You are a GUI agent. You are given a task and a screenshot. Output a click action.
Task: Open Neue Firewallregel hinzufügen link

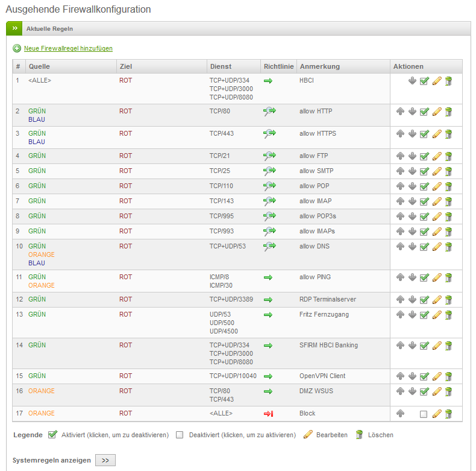click(68, 48)
